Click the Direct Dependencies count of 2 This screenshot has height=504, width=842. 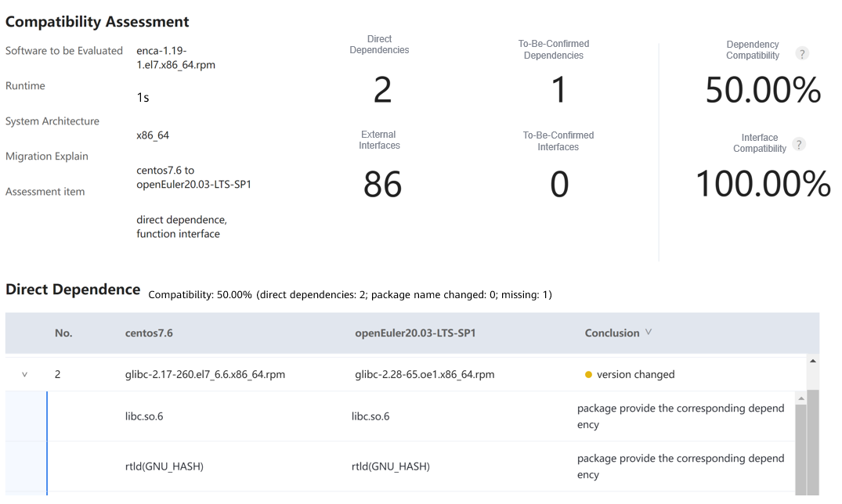381,91
